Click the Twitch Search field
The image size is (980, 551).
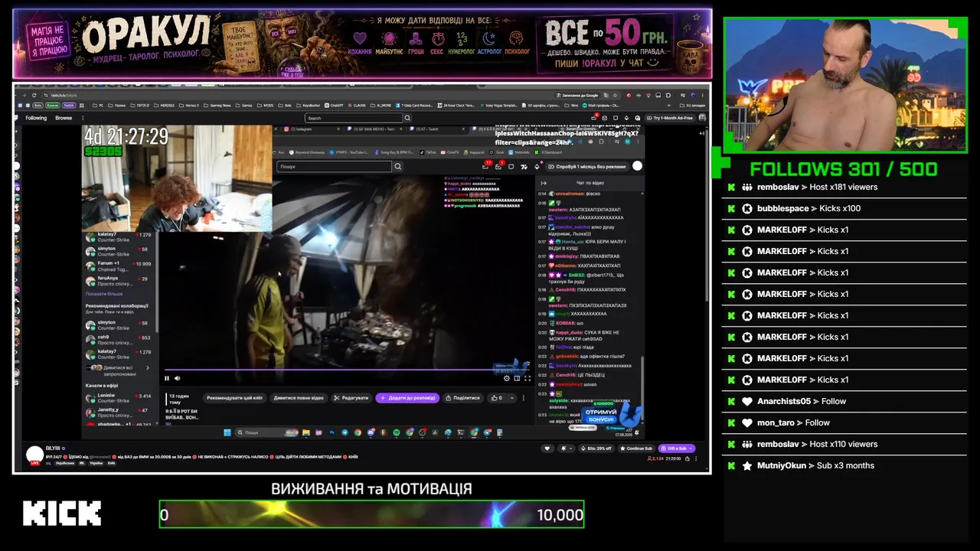[x=353, y=118]
